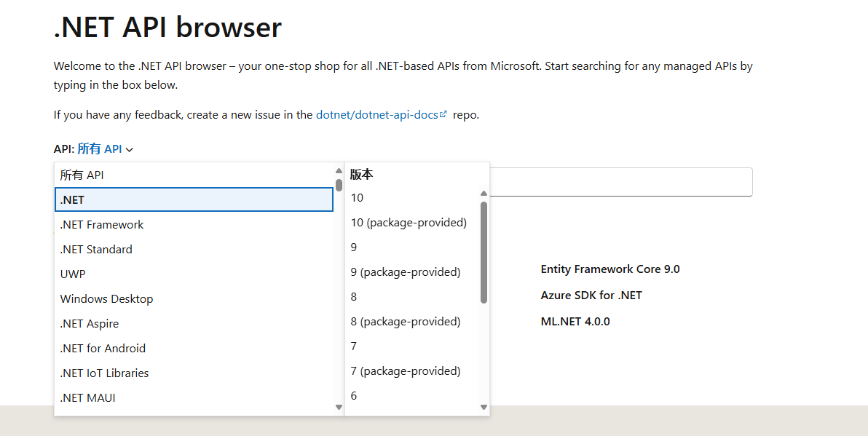Select 'Windows Desktop' API option

click(194, 298)
